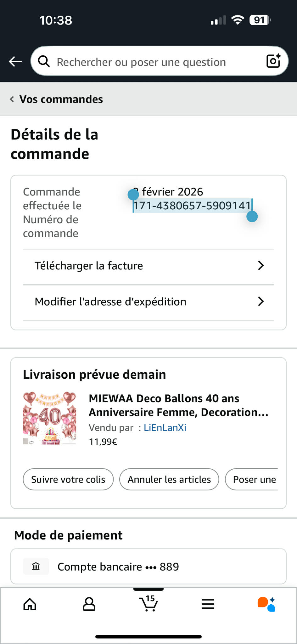Viewport: 297px width, 644px height.
Task: Open seller LiEnLanXi link
Action: coord(165,428)
